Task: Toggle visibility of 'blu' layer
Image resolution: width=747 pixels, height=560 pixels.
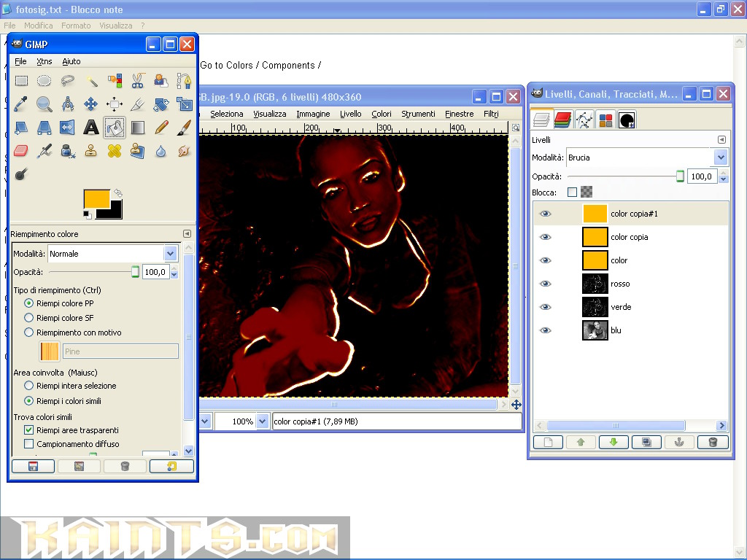Action: (546, 330)
